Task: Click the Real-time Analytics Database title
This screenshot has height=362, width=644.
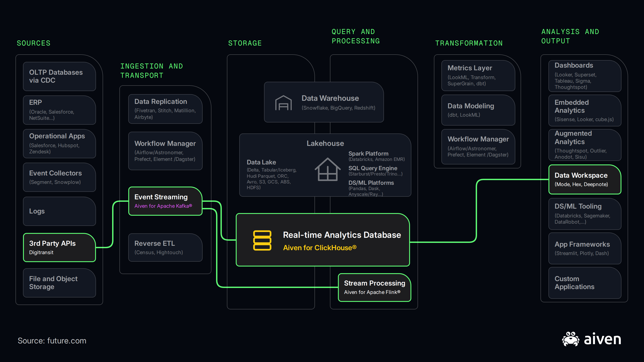Action: pos(342,235)
